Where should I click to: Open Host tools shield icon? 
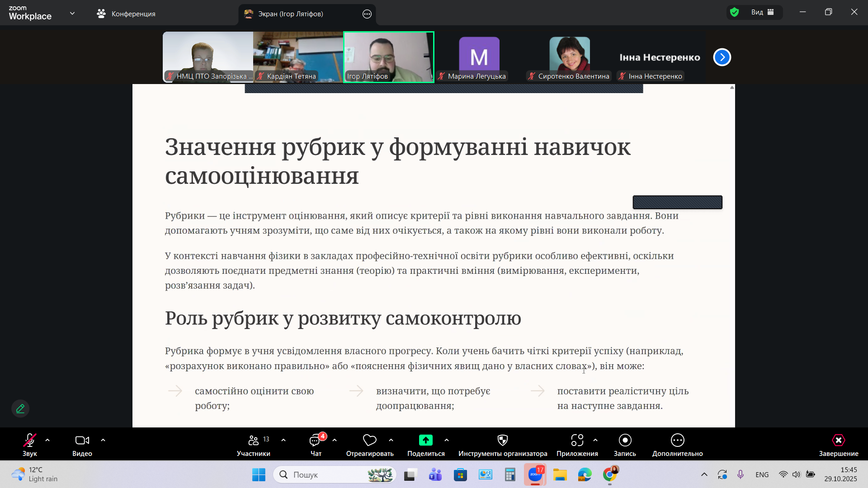pyautogui.click(x=502, y=440)
